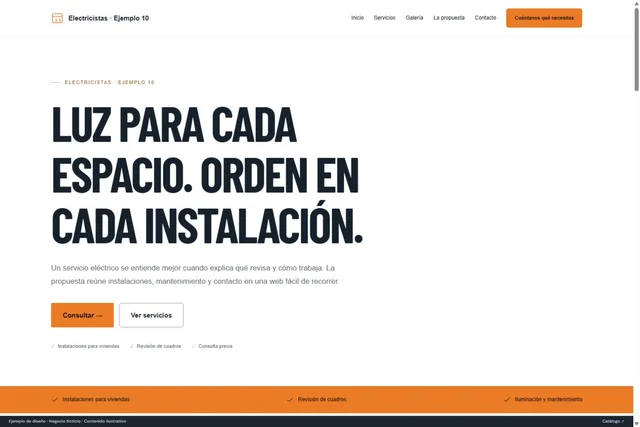Screen dimensions: 640x427
Task: Click the orange Electricistas logo icon
Action: (57, 18)
